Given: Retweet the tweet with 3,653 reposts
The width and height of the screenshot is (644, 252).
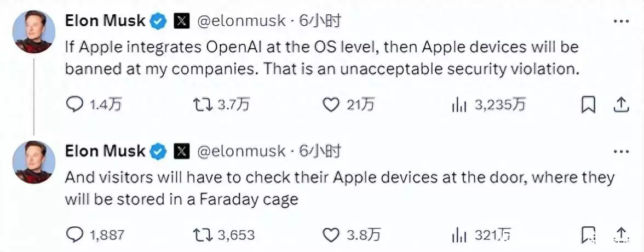Looking at the screenshot, I should 202,234.
